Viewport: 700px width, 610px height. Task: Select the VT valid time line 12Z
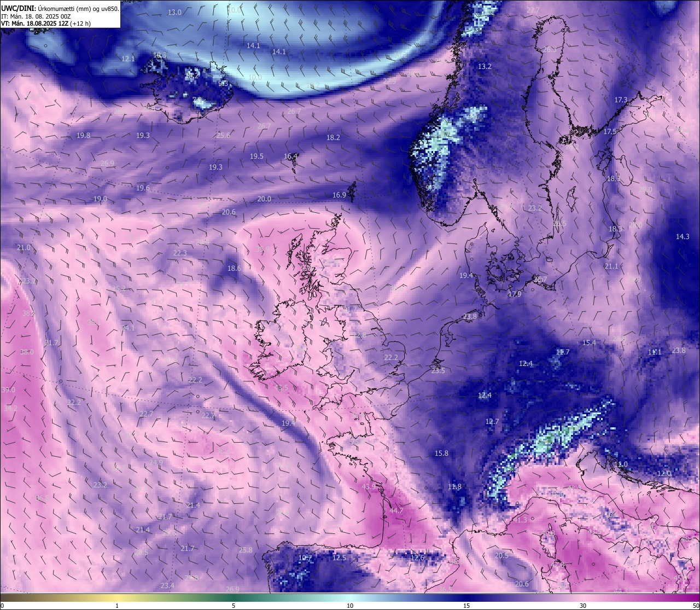[46, 24]
